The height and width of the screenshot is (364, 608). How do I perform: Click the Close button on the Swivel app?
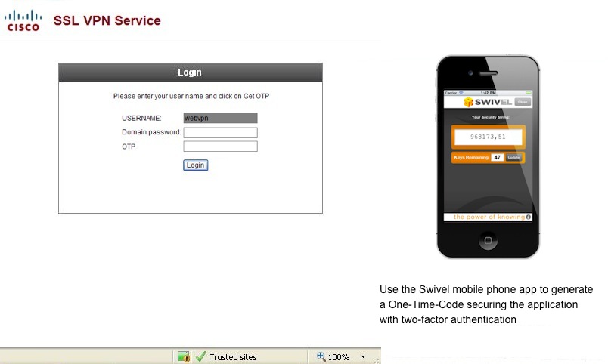point(523,102)
